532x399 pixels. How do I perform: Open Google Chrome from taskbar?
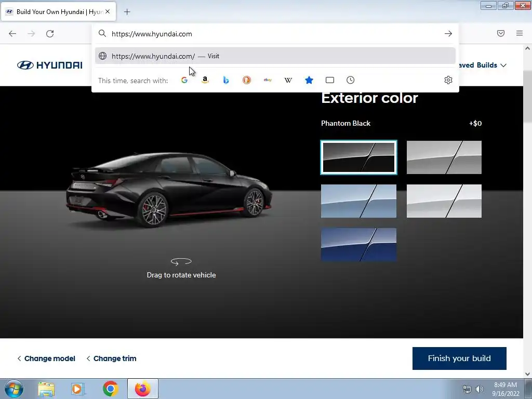(110, 389)
